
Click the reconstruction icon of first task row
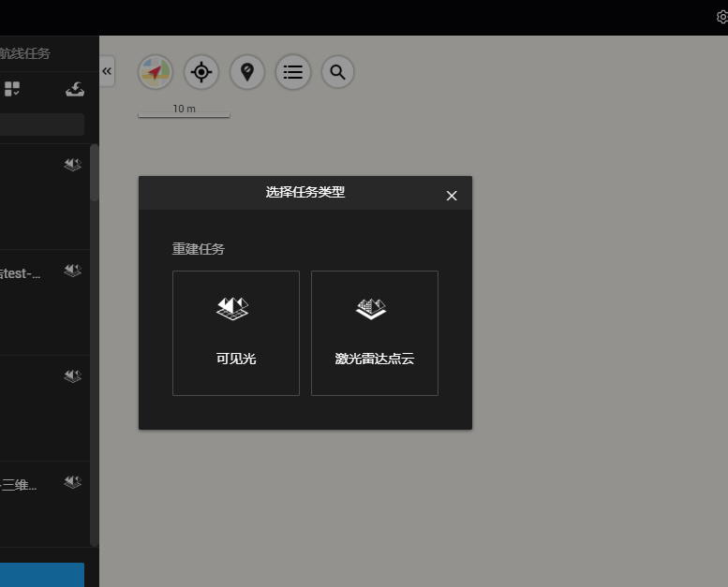73,165
